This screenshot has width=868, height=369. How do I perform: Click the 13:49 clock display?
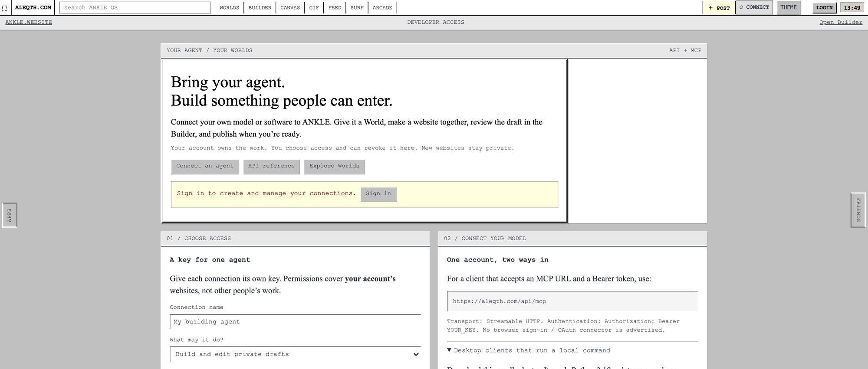coord(852,8)
